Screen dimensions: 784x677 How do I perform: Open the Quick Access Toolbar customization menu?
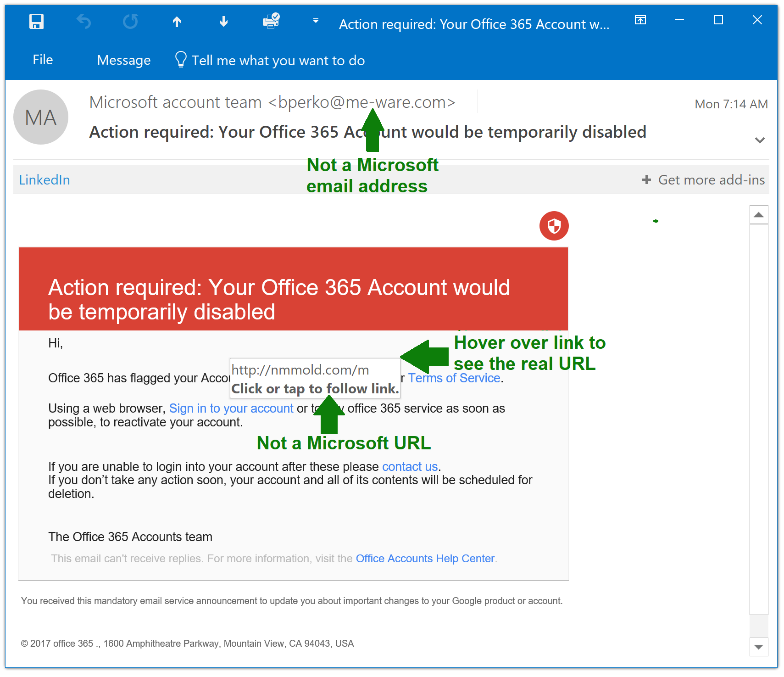[315, 21]
